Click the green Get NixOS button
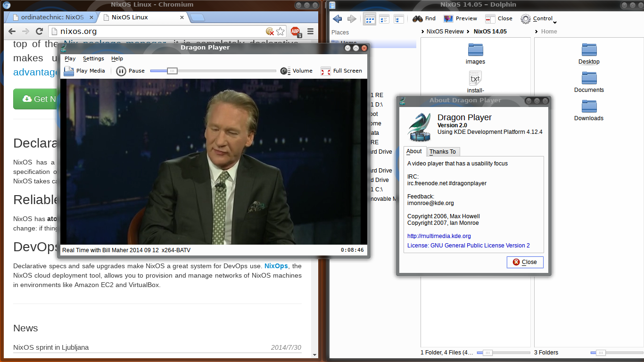 (35, 99)
